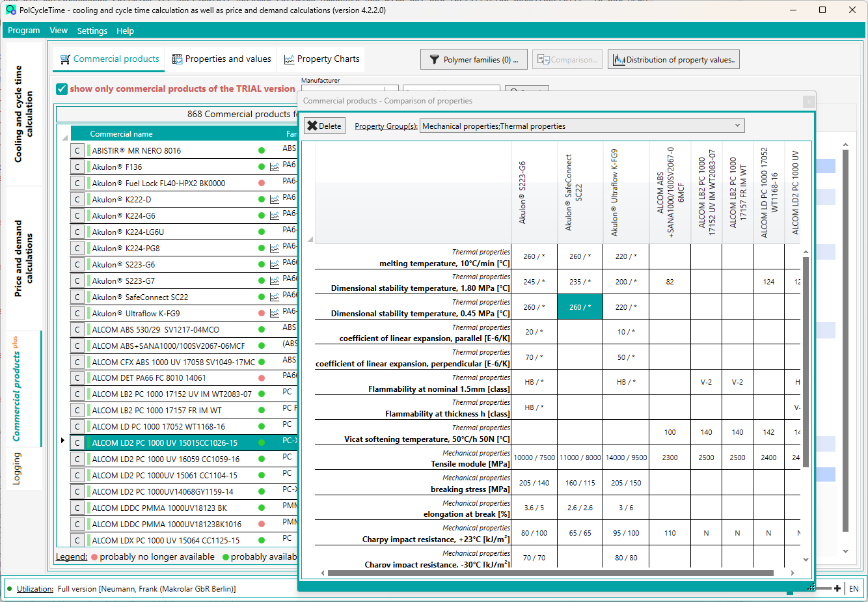Viewport: 868px width, 602px height.
Task: Click the comparison table's horizontal scrollbar
Action: pyautogui.click(x=550, y=573)
